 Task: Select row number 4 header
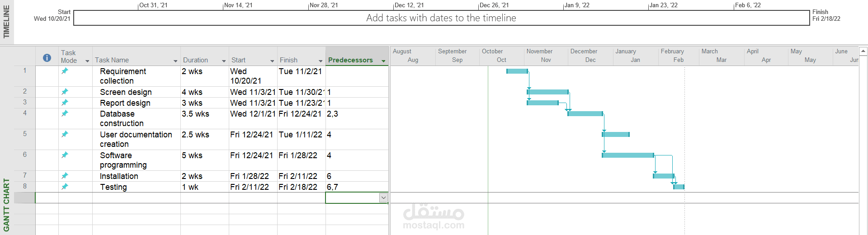click(25, 113)
